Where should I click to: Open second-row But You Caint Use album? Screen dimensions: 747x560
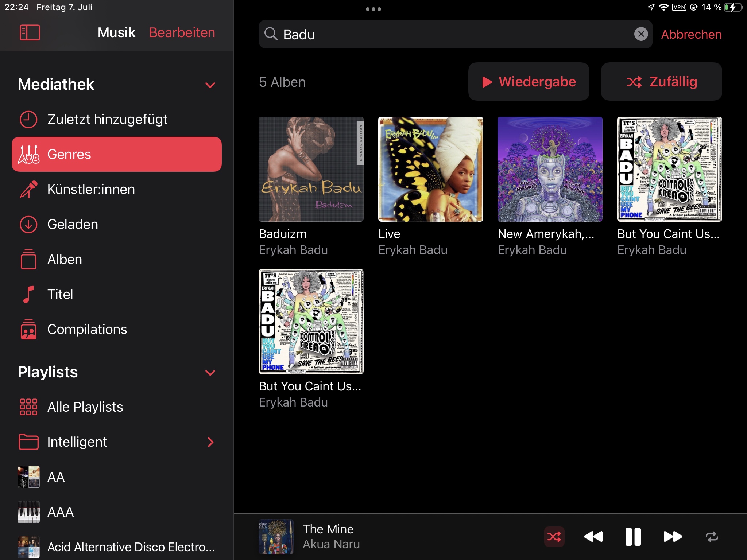pos(311,322)
